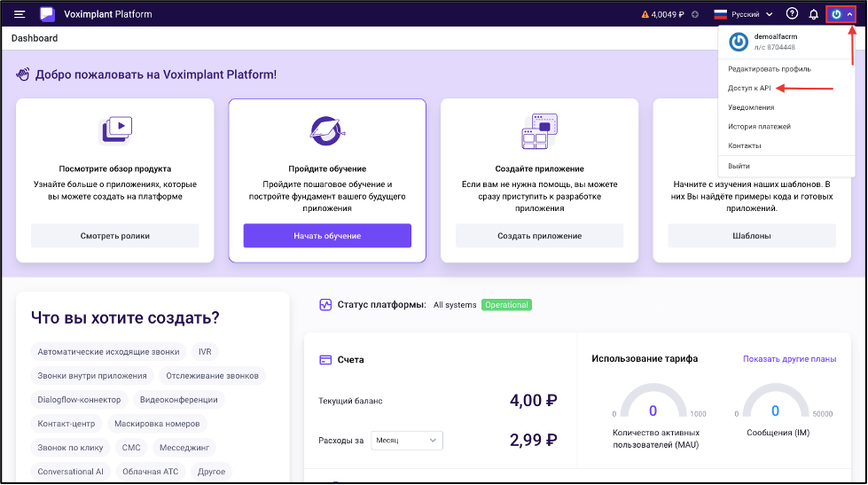Open the hamburger navigation menu

click(x=20, y=14)
